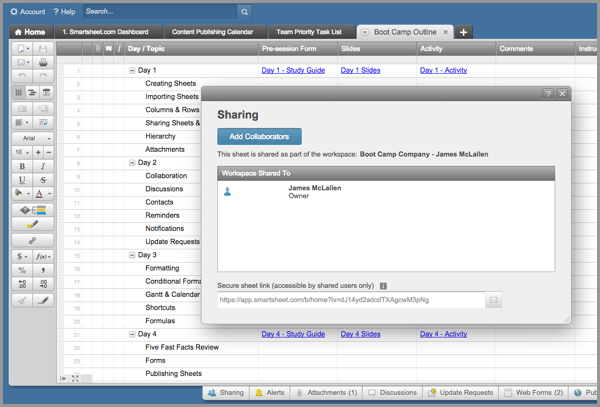Toggle Bold text formatting

point(23,166)
